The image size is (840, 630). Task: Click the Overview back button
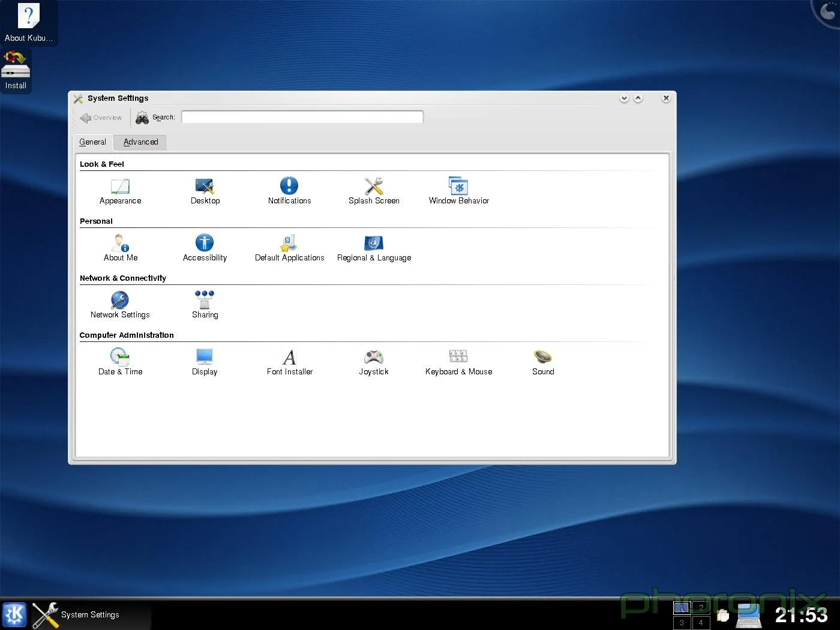coord(101,118)
